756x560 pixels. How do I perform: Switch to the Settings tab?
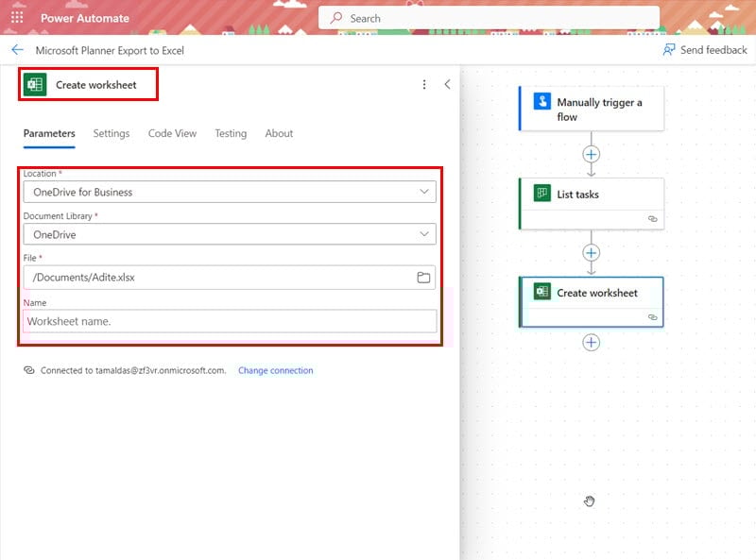[x=111, y=133]
